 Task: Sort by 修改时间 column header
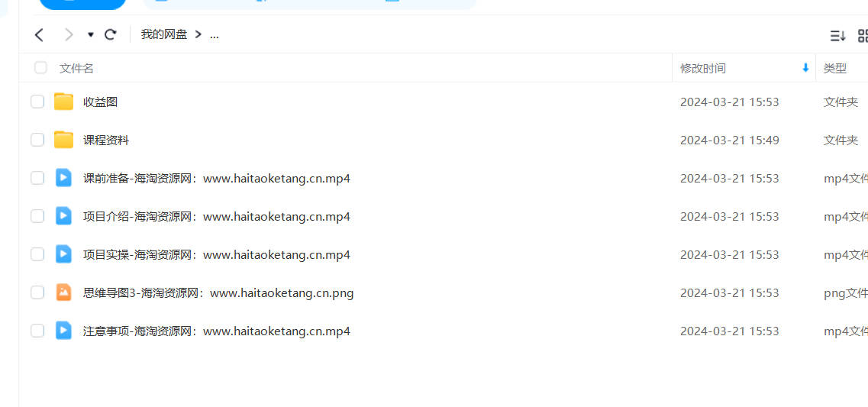pos(702,69)
